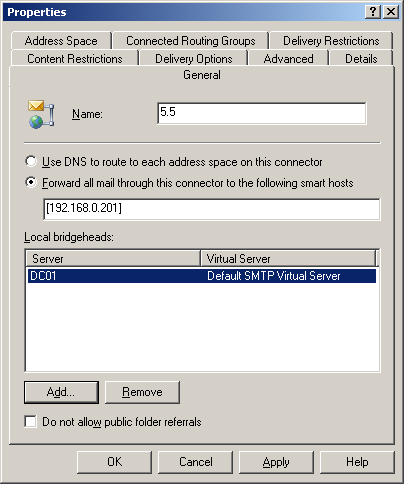The width and height of the screenshot is (404, 484).
Task: Click the question mark help button in title bar
Action: pos(373,12)
